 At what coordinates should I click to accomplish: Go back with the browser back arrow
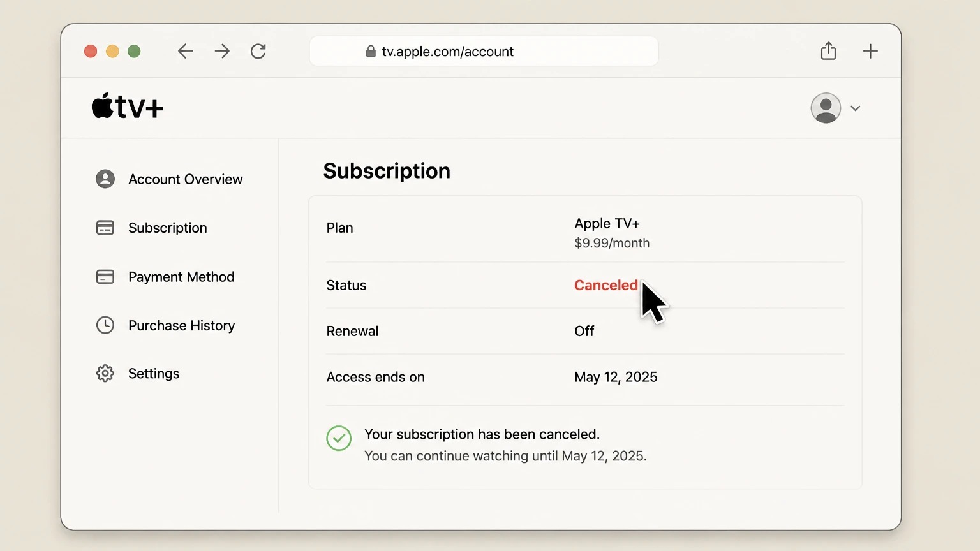coord(185,51)
